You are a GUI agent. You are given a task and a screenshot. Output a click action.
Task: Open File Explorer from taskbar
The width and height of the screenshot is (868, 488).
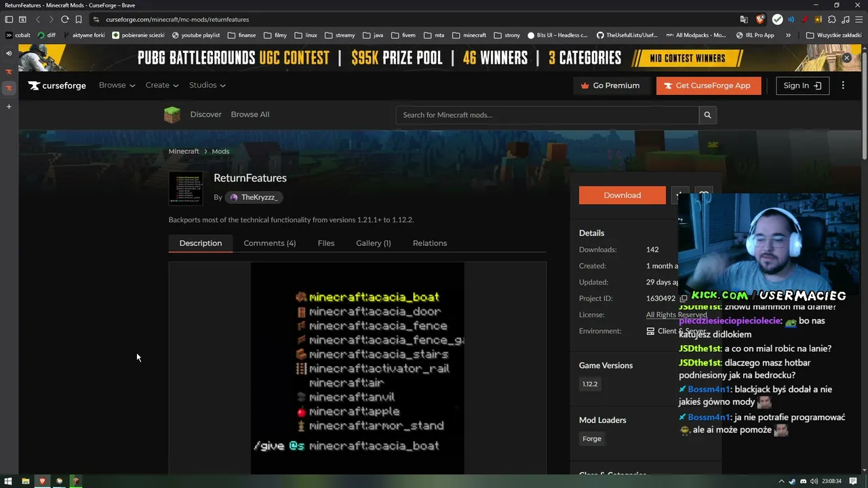(x=26, y=481)
